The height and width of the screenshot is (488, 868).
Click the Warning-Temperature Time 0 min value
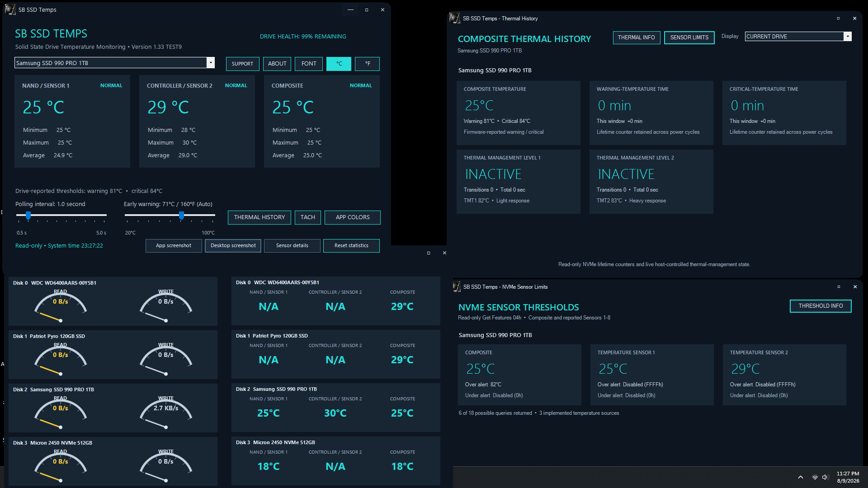click(x=614, y=106)
